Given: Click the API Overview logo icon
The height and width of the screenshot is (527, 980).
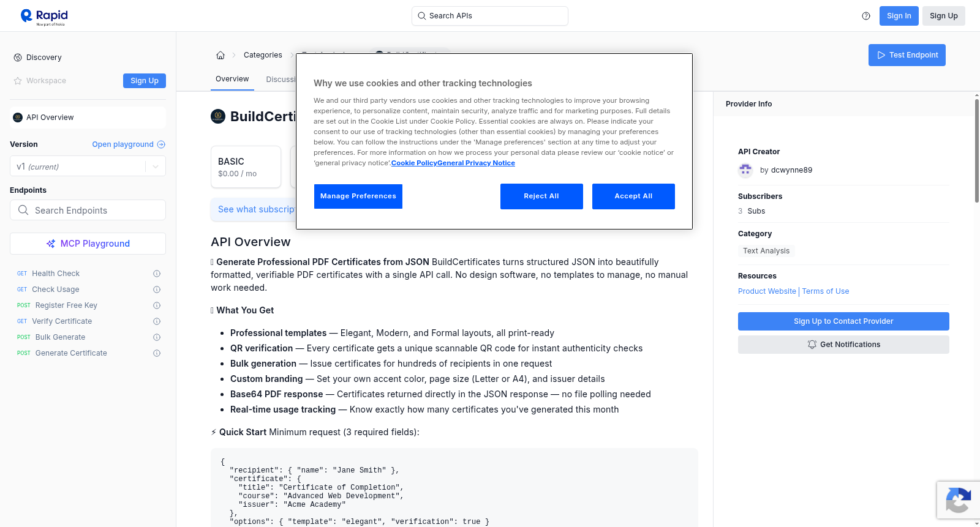Looking at the screenshot, I should (x=18, y=118).
